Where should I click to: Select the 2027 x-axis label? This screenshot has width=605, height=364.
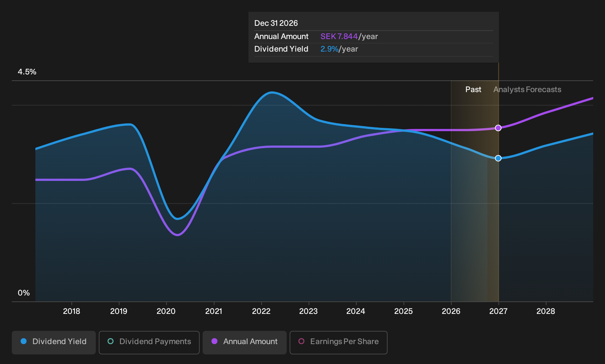click(498, 311)
